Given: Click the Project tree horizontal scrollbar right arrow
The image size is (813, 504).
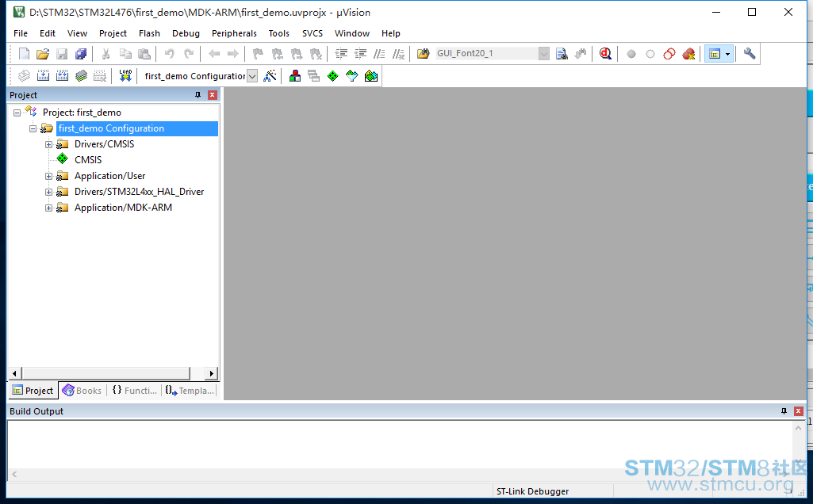Looking at the screenshot, I should 211,373.
